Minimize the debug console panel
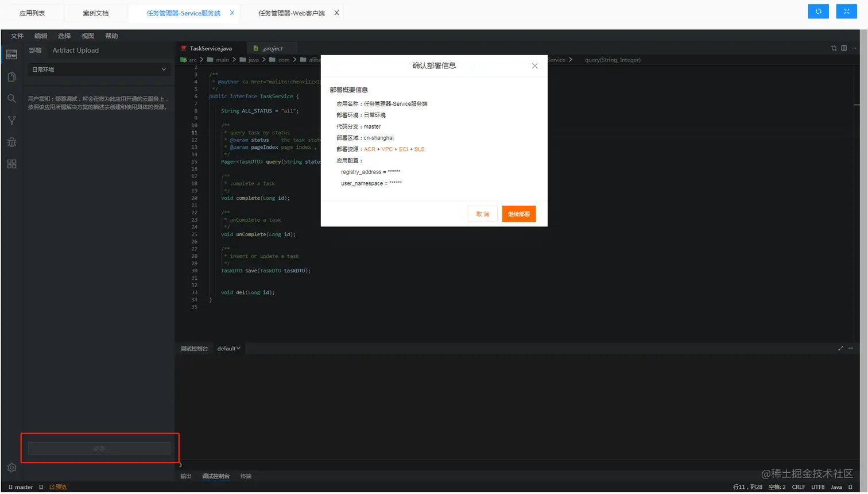This screenshot has height=494, width=868. click(851, 348)
